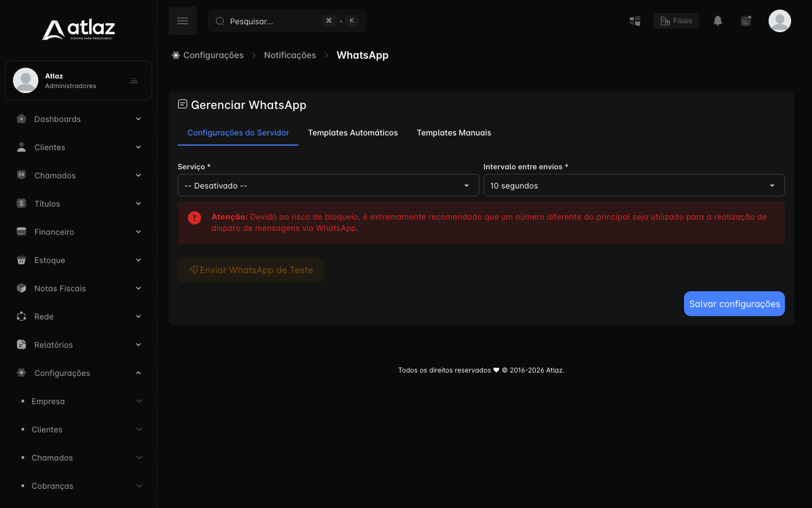Click the Pesquisar search field
Screen dimensions: 812x508
287,21
